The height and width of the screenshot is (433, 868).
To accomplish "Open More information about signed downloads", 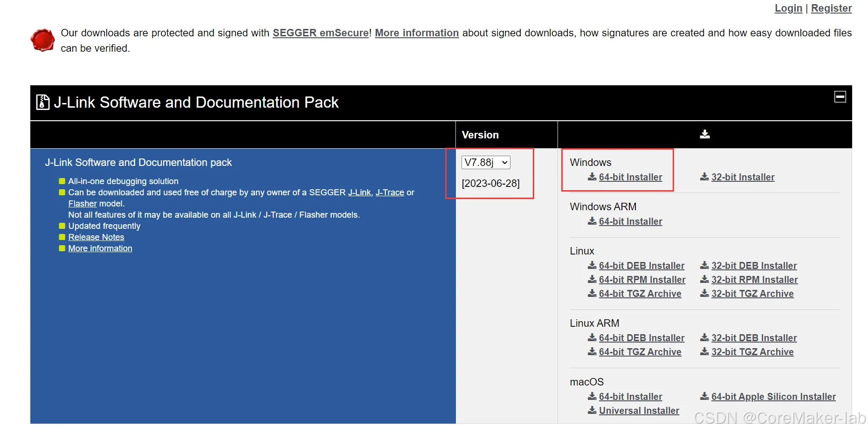I will click(416, 33).
